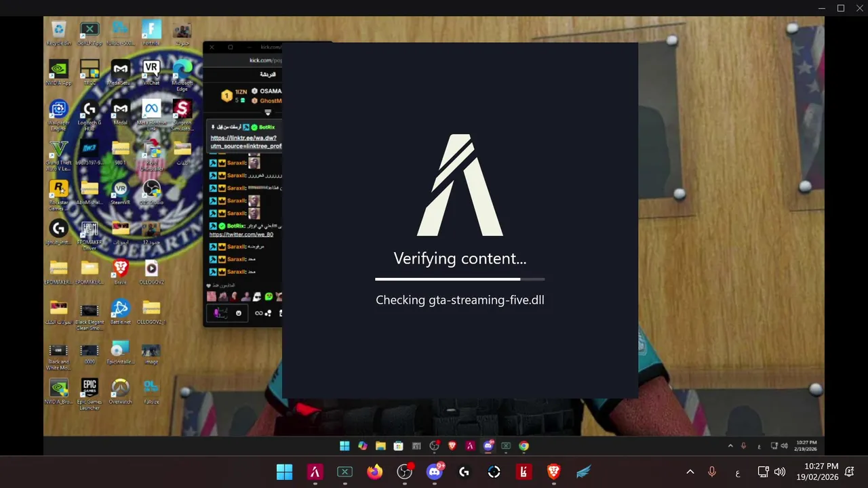Launch VRChat from the desktop
The image size is (868, 488).
point(151,73)
